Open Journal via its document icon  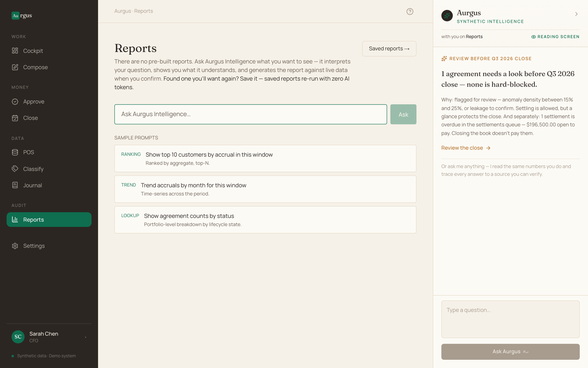click(15, 185)
